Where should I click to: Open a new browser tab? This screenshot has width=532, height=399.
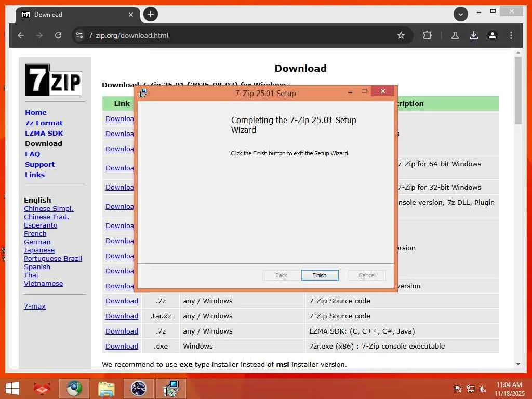(150, 14)
